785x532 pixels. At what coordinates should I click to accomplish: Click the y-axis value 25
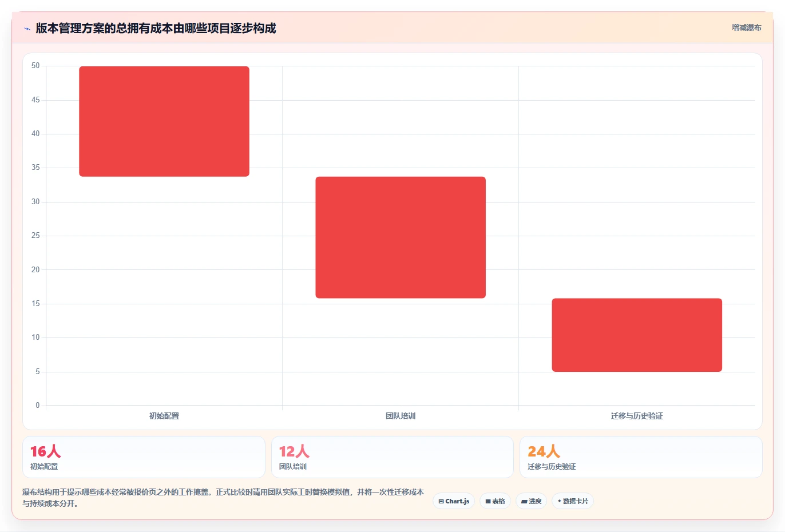(35, 236)
